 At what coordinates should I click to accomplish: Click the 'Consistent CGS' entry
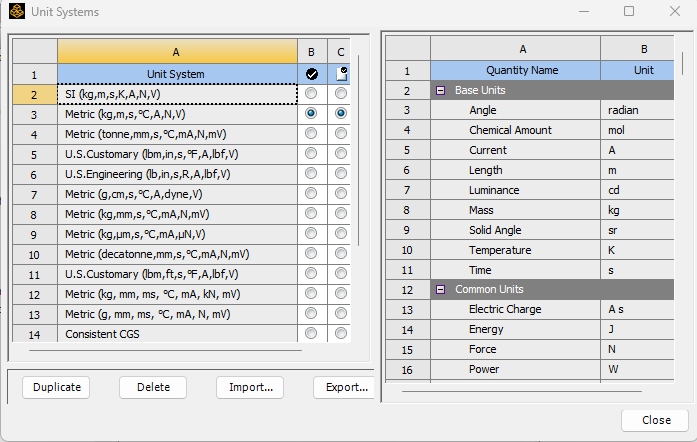[x=177, y=334]
